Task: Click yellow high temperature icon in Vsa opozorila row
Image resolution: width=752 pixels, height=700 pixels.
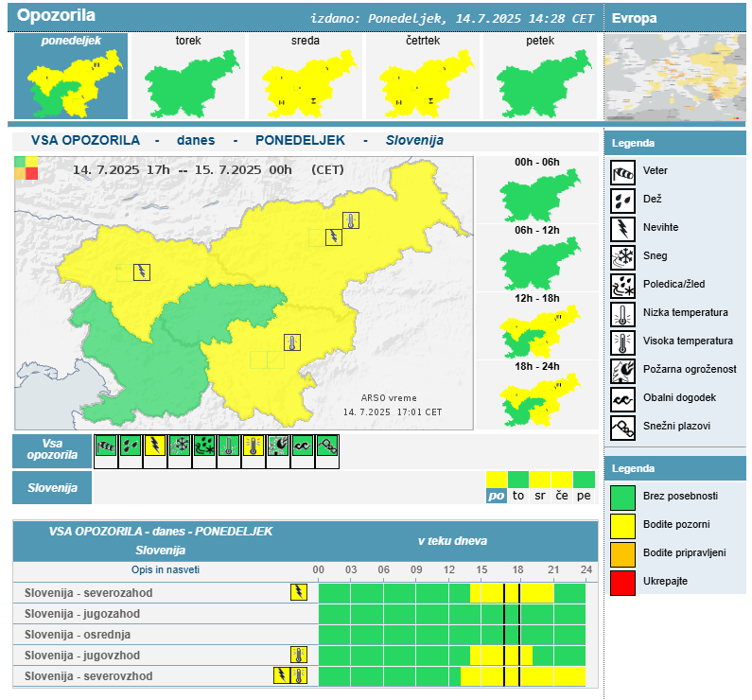Action: 254,446
